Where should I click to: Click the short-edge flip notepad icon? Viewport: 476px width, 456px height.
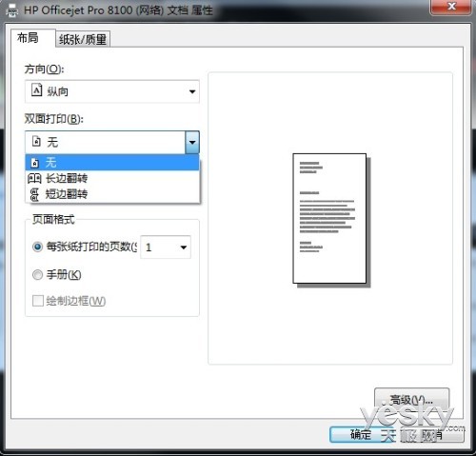tap(34, 194)
